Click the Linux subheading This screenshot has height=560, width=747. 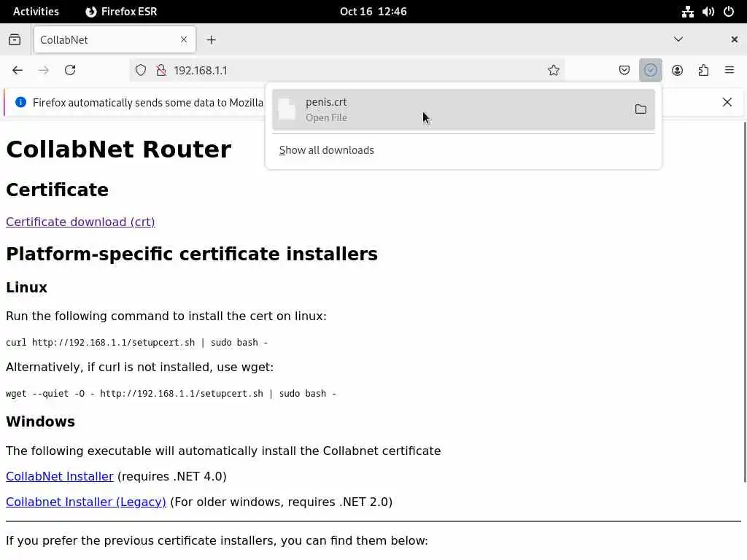[27, 287]
